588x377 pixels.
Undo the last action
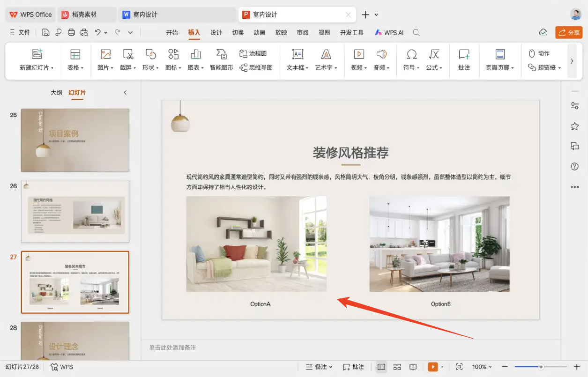click(97, 32)
